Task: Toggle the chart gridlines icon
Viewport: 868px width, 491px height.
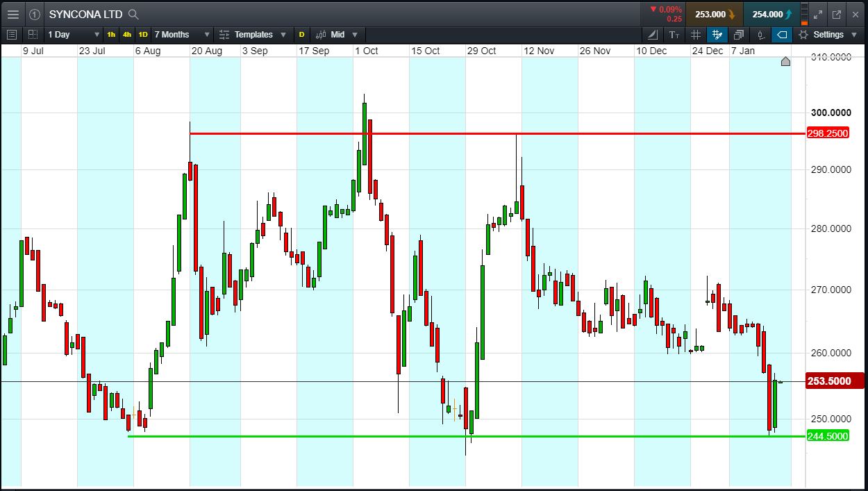Action: [696, 34]
